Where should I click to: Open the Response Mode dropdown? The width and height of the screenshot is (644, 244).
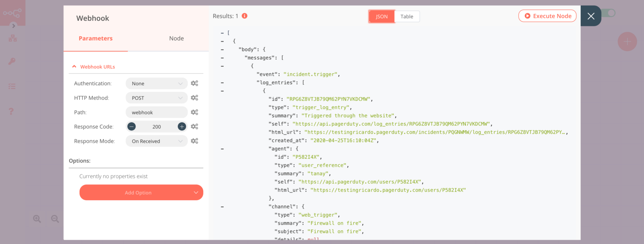157,141
